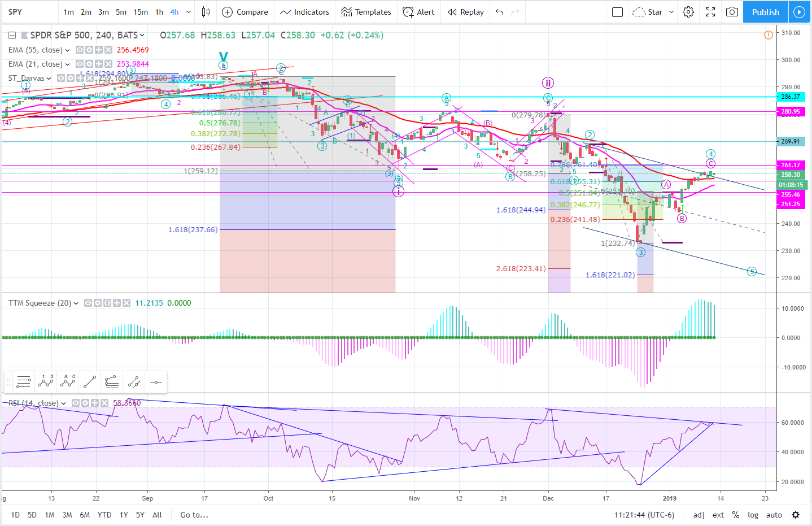Select the parallel channel tool
The width and height of the screenshot is (812, 526).
[134, 382]
